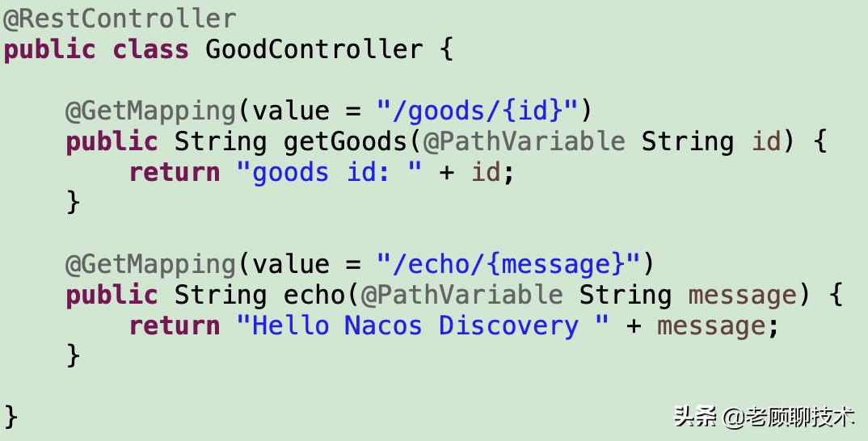Image resolution: width=868 pixels, height=441 pixels.
Task: Click the getGoods method name
Action: click(x=345, y=141)
